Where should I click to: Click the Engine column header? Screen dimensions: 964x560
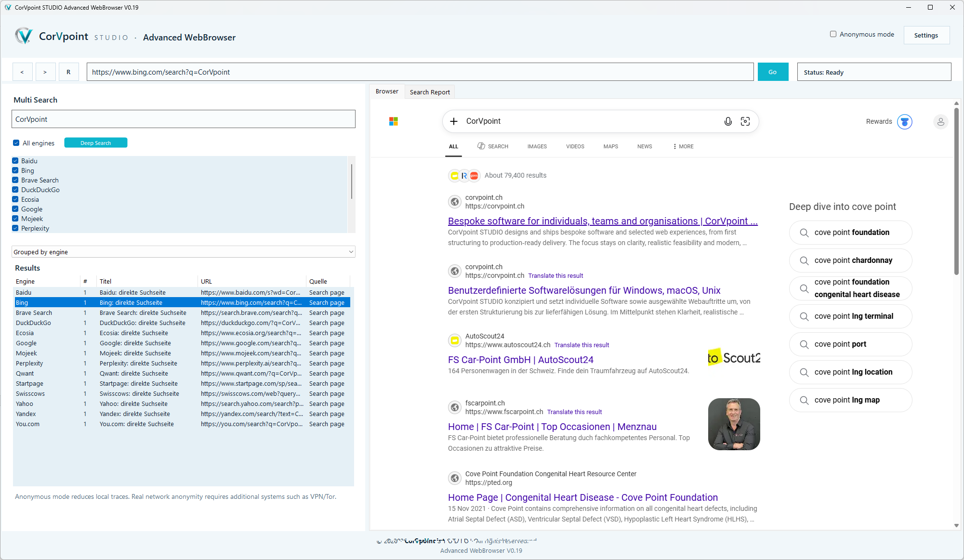(47, 281)
